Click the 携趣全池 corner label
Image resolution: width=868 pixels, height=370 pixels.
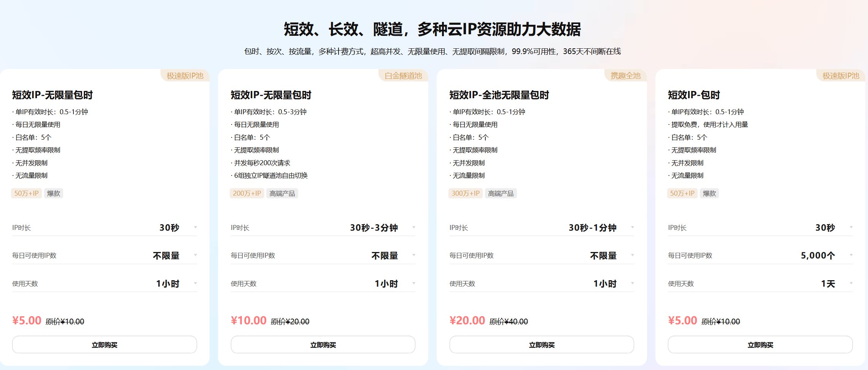point(625,76)
